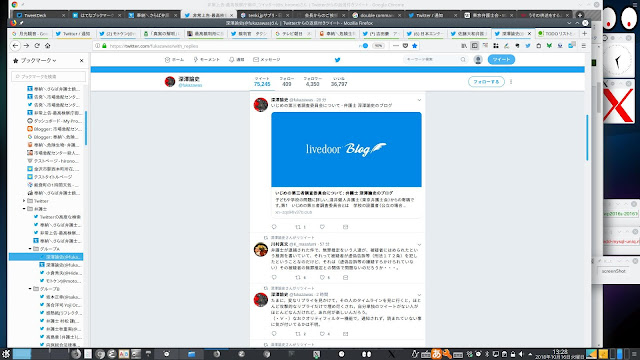Close the bookmarks sidebar

[81, 60]
